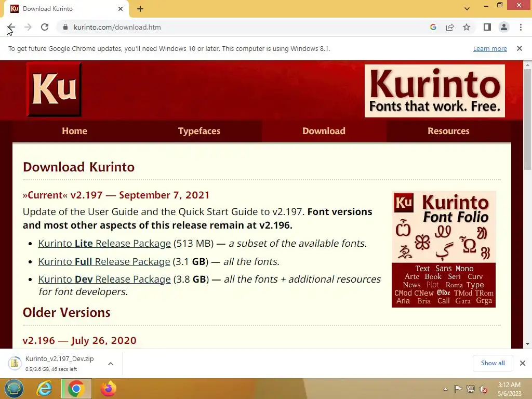The height and width of the screenshot is (399, 532).
Task: Bookmark this page with the star icon
Action: 467,27
